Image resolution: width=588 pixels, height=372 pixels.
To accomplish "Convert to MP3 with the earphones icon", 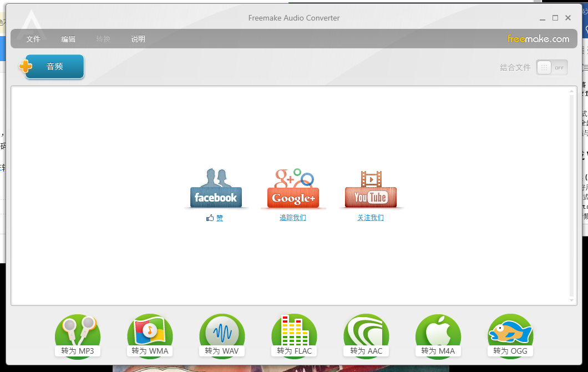I will (78, 336).
